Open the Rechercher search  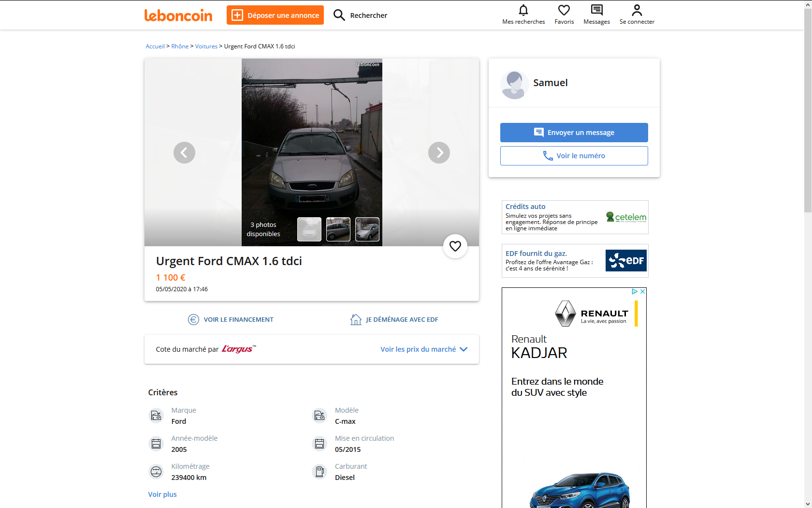pyautogui.click(x=361, y=15)
